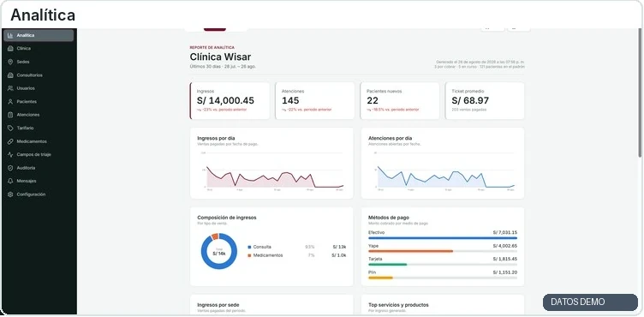Click the REPORTE DE ANALÍTICA label
The image size is (644, 317).
[212, 48]
